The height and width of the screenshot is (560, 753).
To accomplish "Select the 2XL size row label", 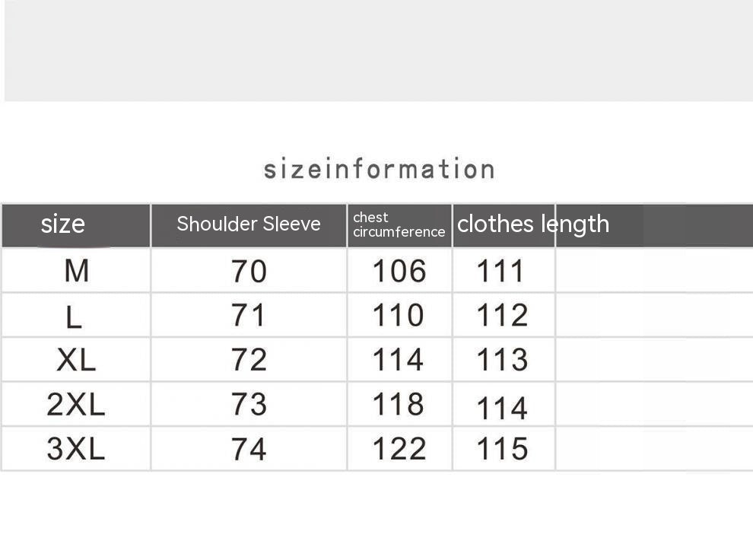I will pyautogui.click(x=75, y=405).
